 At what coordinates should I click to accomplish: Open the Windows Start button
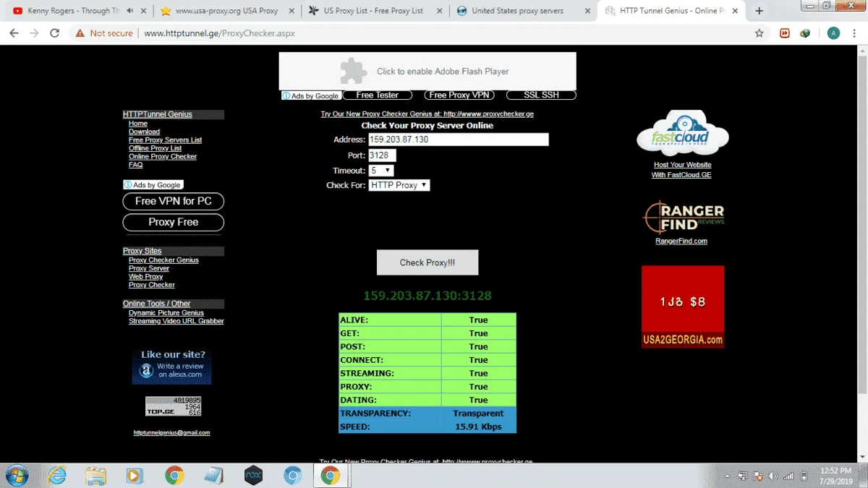pyautogui.click(x=16, y=475)
